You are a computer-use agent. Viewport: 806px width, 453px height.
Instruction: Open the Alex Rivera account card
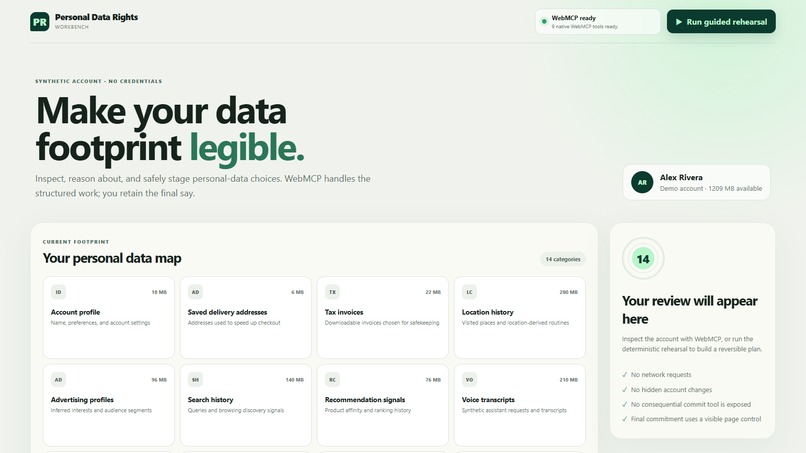tap(697, 183)
